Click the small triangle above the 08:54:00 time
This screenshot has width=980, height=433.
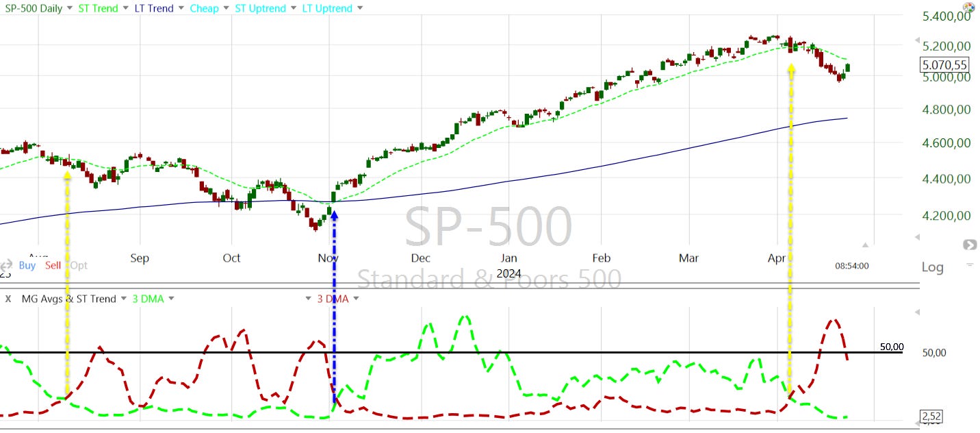click(x=866, y=245)
